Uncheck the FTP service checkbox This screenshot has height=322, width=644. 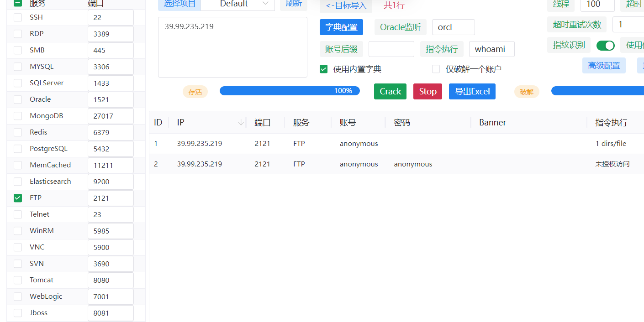pyautogui.click(x=18, y=198)
